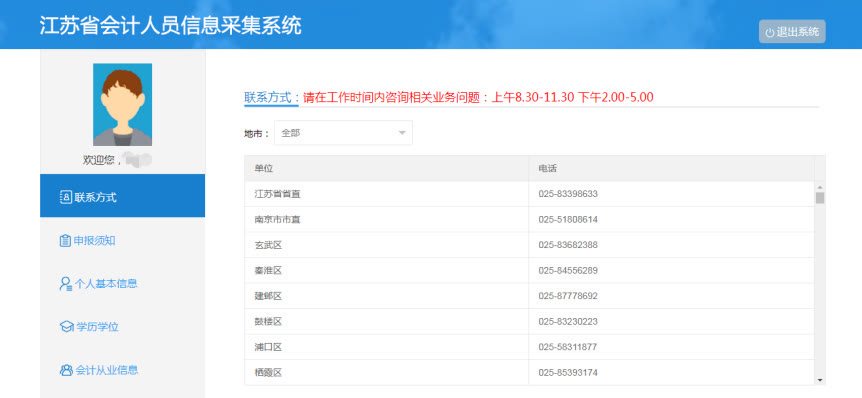
Task: Click the 江苏省会计人员信息采集系统 title
Action: click(170, 26)
